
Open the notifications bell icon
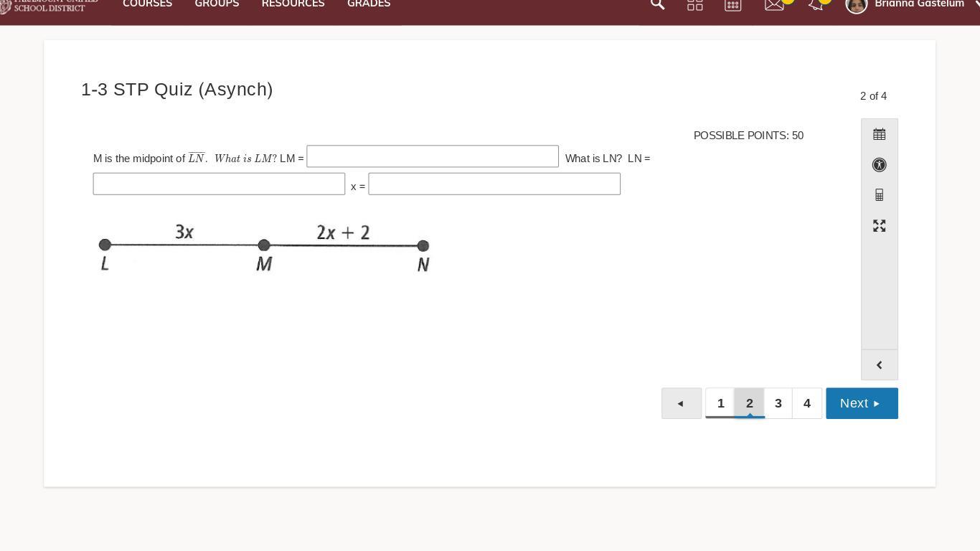[x=816, y=4]
